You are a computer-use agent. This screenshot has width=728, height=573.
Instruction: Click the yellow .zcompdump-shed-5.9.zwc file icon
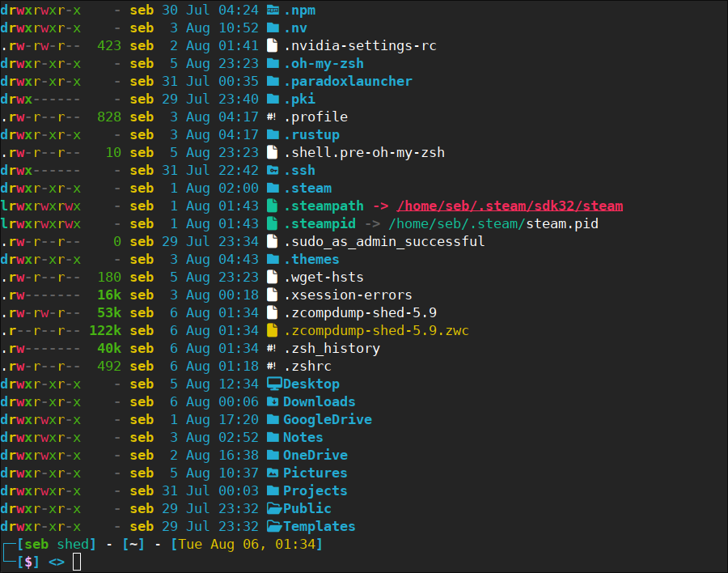pyautogui.click(x=273, y=330)
